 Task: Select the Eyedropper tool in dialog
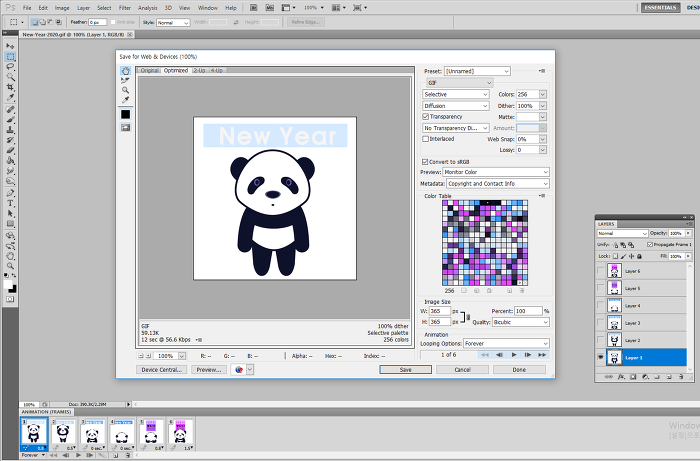(x=125, y=100)
